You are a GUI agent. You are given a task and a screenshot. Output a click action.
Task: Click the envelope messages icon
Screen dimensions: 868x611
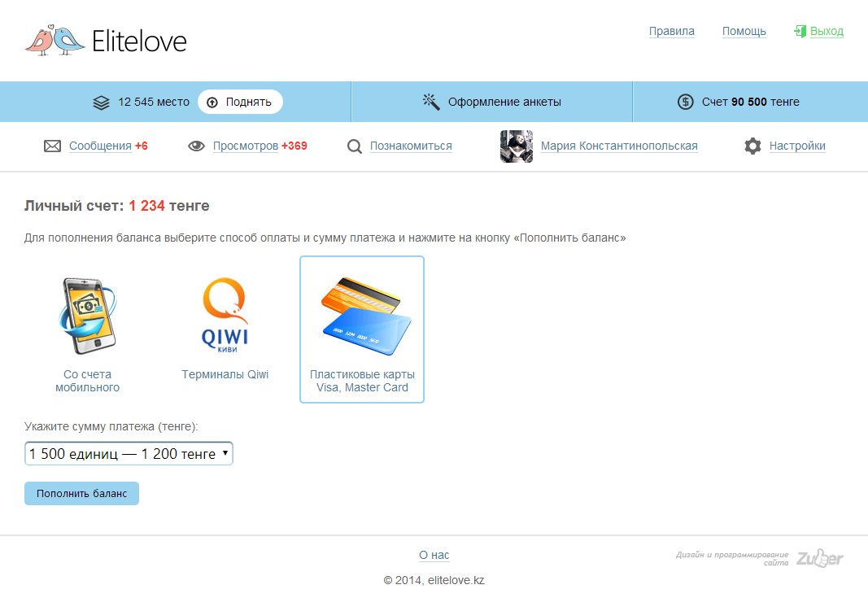(52, 146)
